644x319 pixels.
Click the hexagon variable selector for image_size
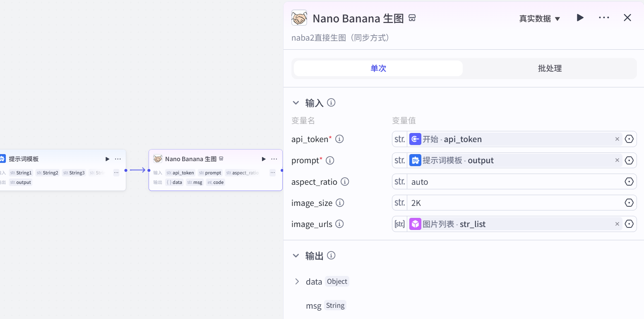(629, 203)
